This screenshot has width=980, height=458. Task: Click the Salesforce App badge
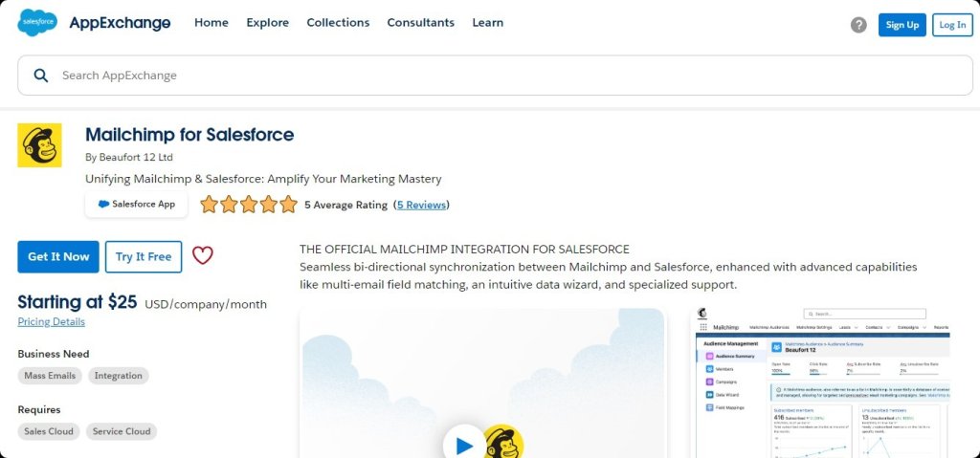[x=136, y=205]
